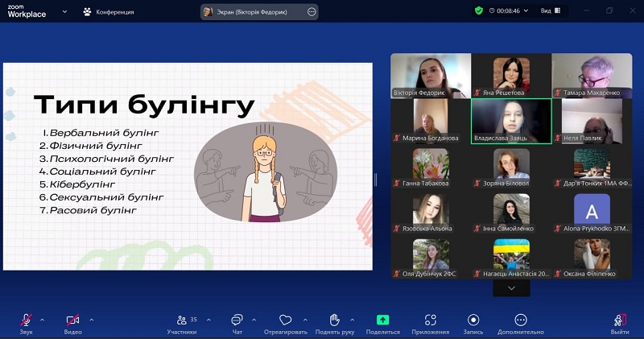Viewport: 644px width, 339px height.
Task: Select Нагаець Анастасія participant tile
Action: (x=511, y=256)
